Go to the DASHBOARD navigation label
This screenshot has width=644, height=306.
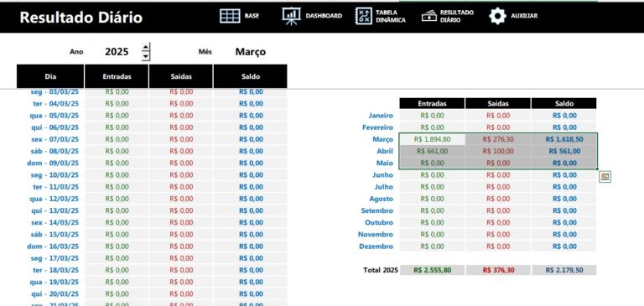(x=324, y=16)
